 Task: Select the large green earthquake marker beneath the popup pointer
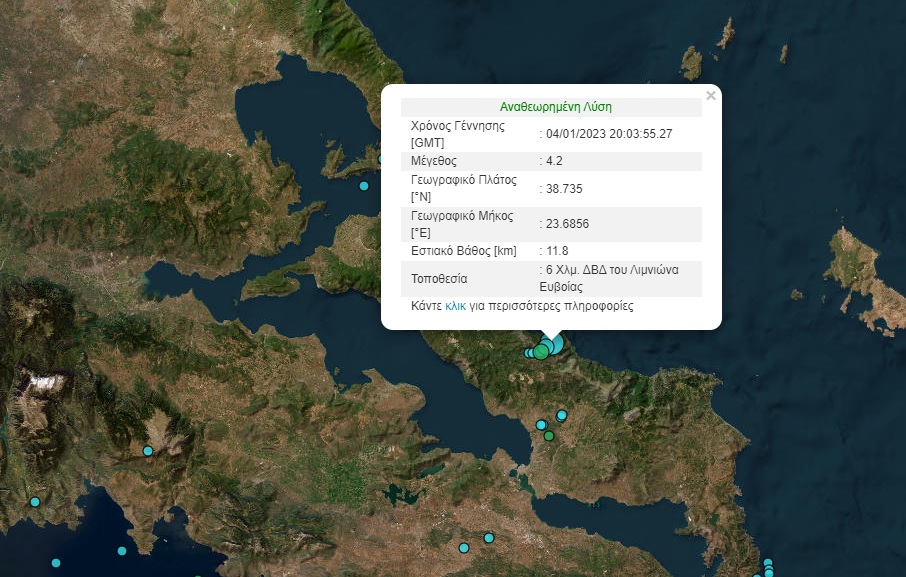(541, 351)
